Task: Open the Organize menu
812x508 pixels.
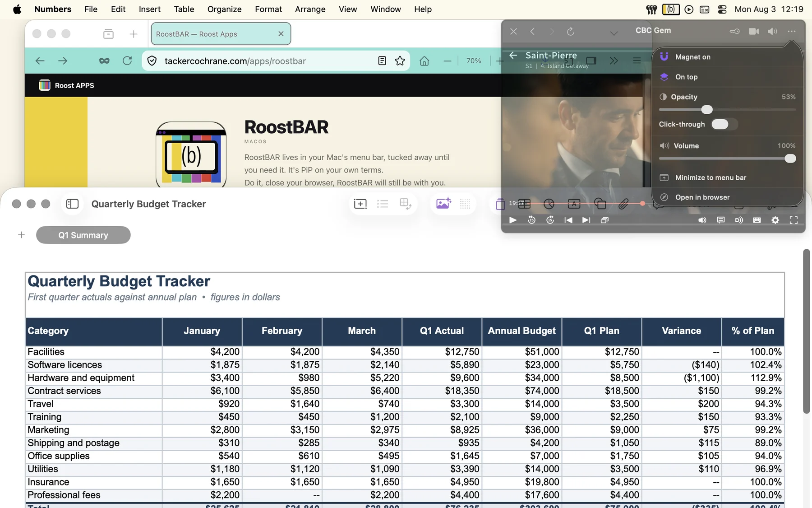Action: (x=224, y=9)
